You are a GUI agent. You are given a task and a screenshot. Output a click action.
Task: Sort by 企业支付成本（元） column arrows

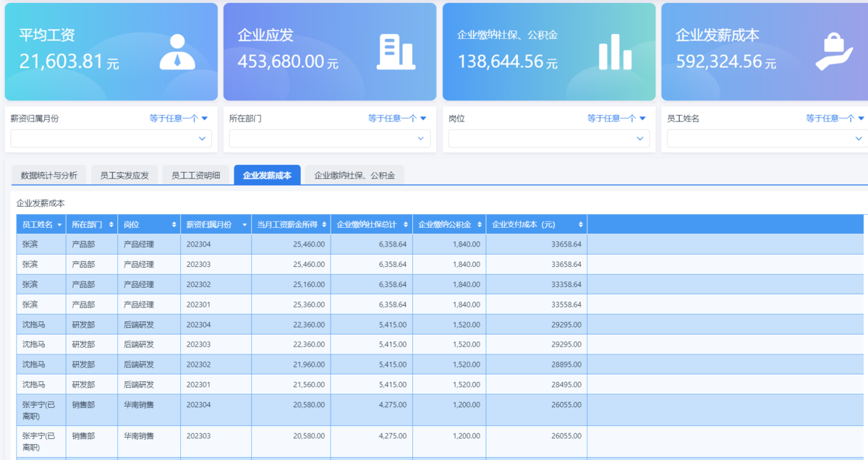point(581,225)
